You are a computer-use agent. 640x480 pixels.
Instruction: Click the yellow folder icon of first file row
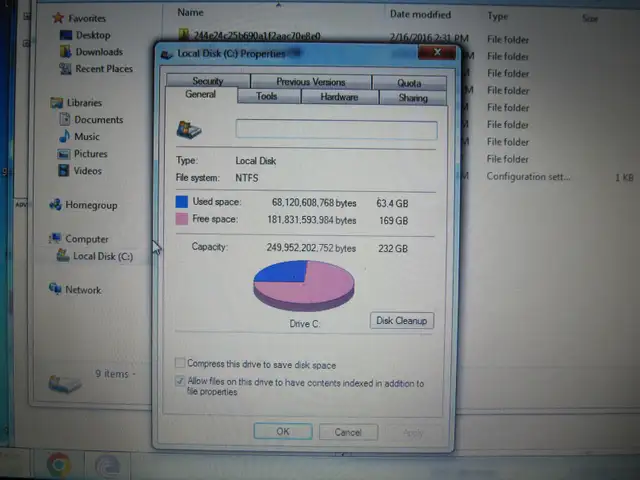[184, 34]
